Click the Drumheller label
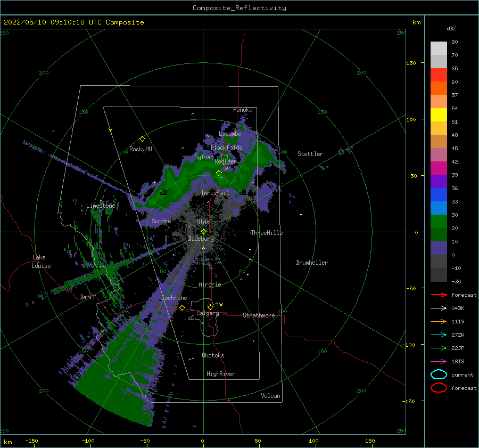479x448 pixels. [x=312, y=263]
